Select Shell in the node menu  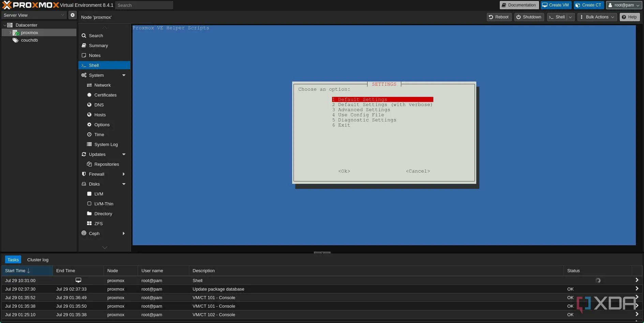[104, 65]
